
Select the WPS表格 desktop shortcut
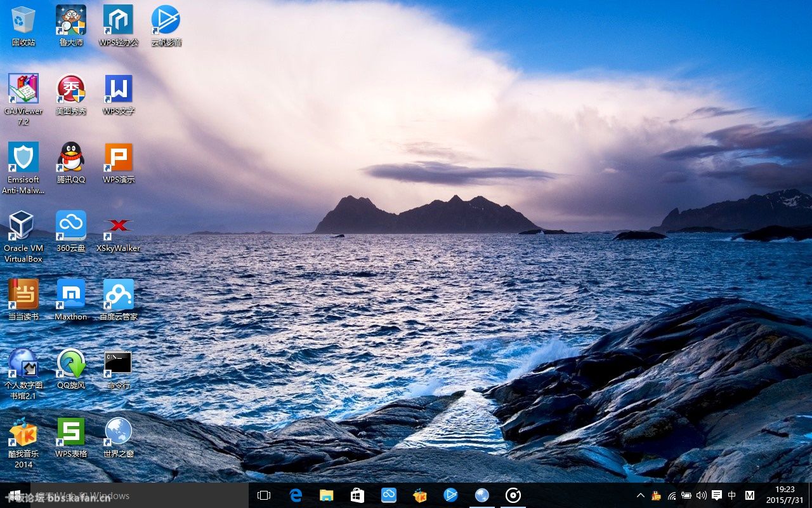click(71, 438)
